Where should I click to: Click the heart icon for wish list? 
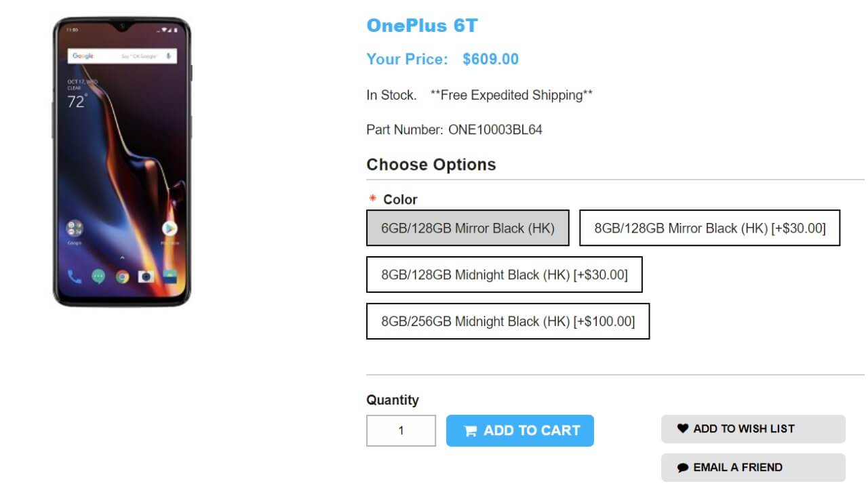[683, 428]
